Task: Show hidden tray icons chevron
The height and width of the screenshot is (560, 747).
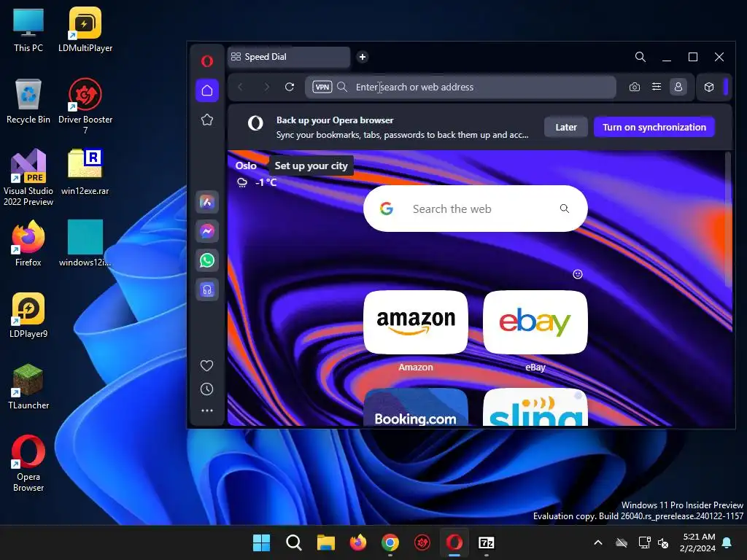Action: (x=598, y=542)
